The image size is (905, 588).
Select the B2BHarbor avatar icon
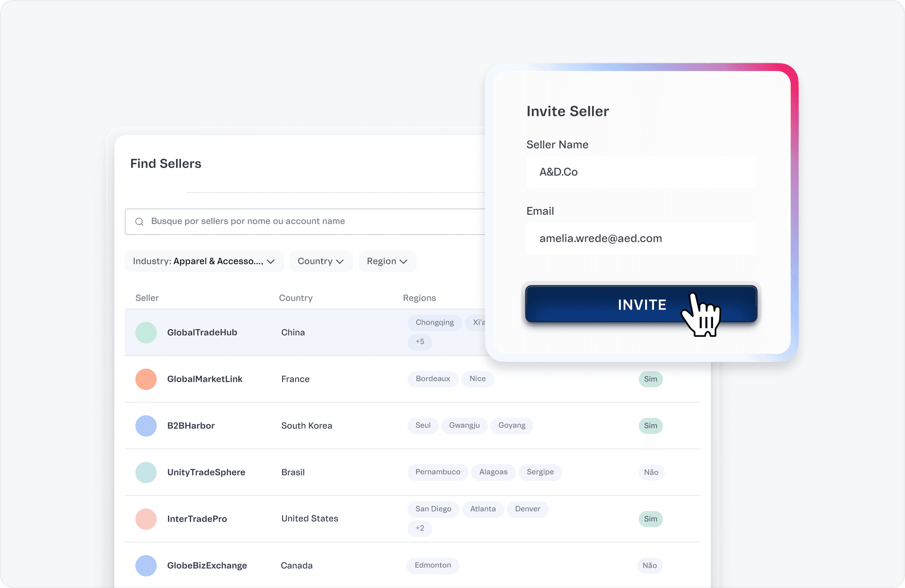(146, 426)
